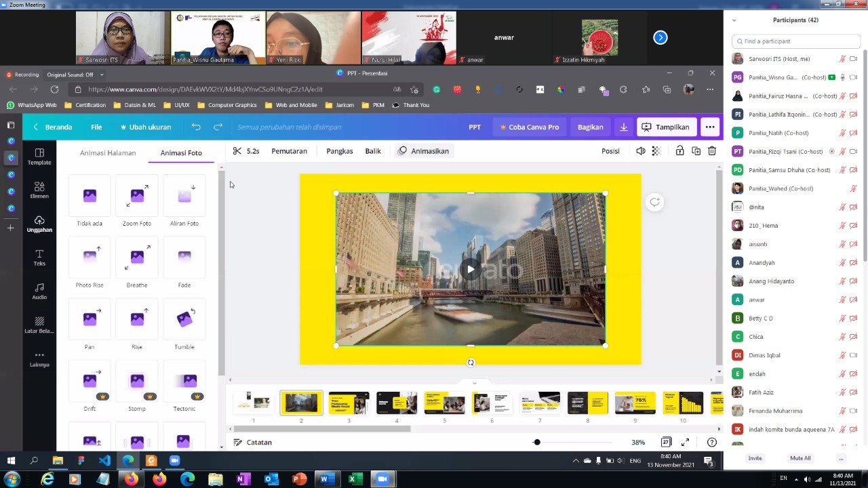Open the transparency checkerboard icon
Viewport: 868px width, 488px height.
tap(656, 151)
